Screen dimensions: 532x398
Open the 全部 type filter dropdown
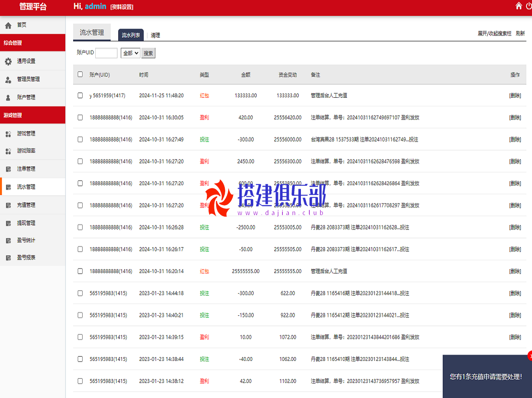[130, 53]
